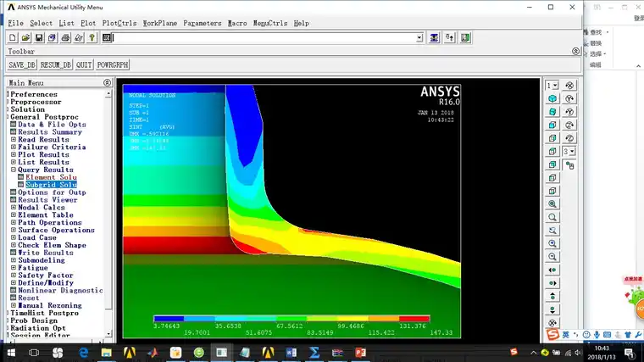The image size is (644, 362).
Task: Toggle the Dynamic Model Mode mouse icon
Action: [x=569, y=165]
